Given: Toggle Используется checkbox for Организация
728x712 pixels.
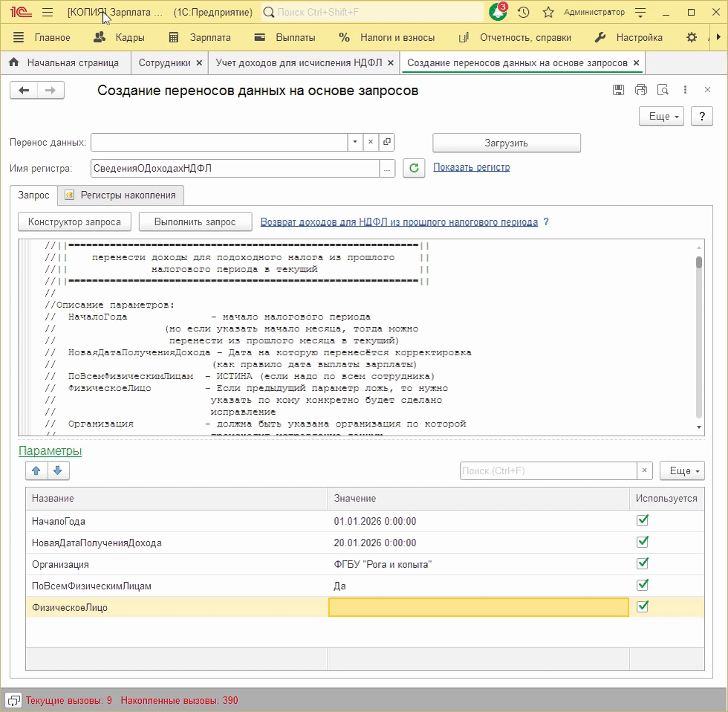Looking at the screenshot, I should pyautogui.click(x=643, y=563).
